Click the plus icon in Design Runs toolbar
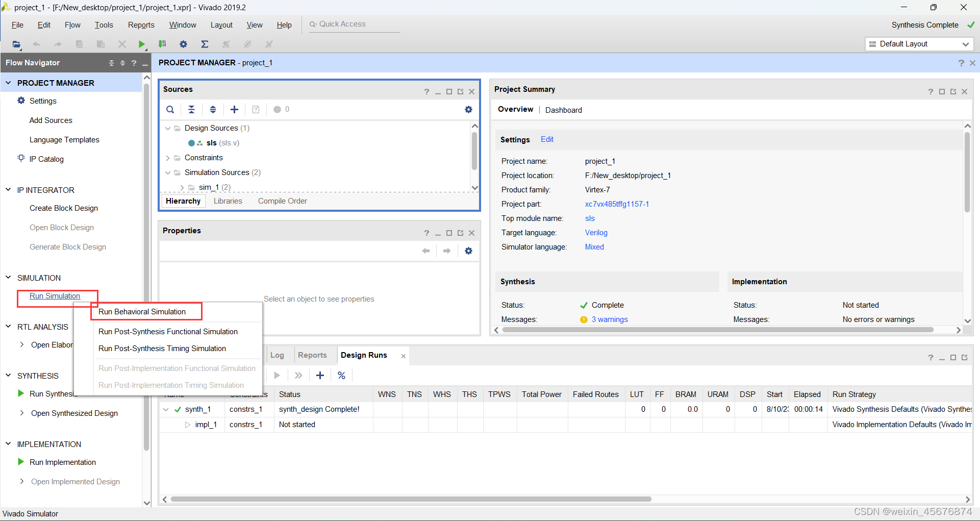 (x=320, y=376)
